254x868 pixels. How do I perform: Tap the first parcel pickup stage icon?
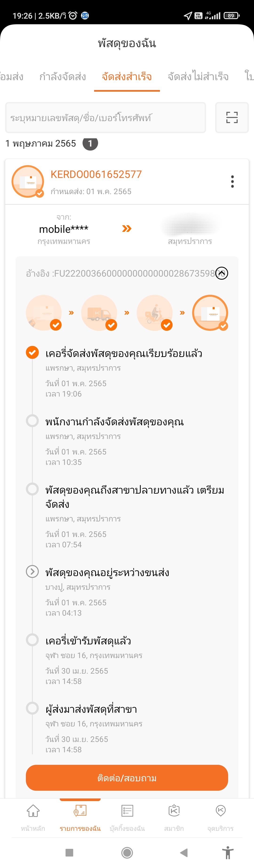pyautogui.click(x=44, y=313)
